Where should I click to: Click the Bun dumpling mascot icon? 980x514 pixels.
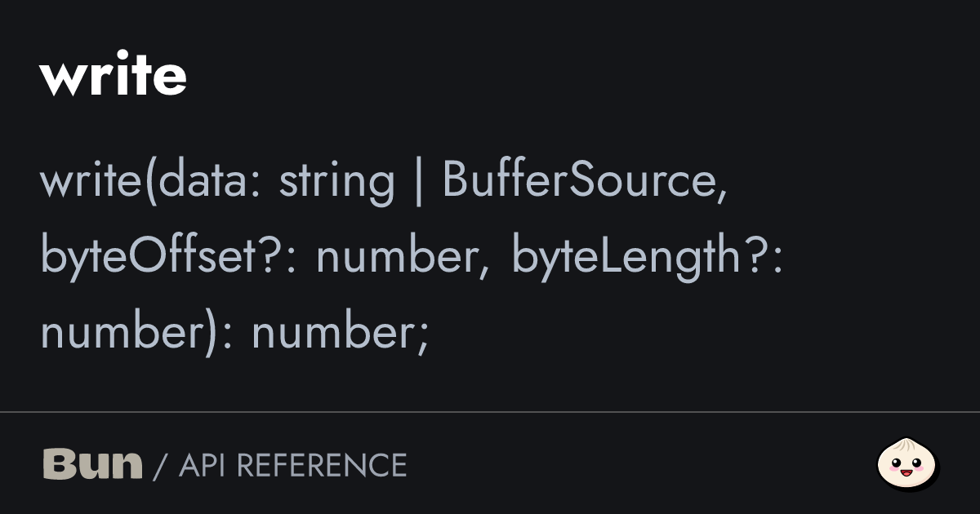(x=907, y=464)
